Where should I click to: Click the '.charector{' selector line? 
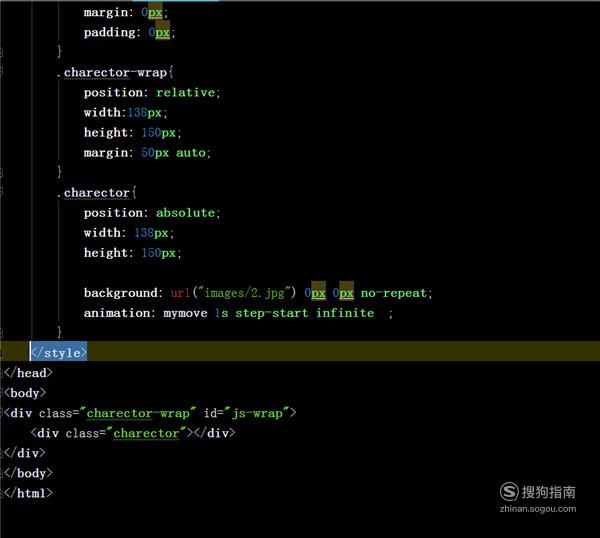(x=96, y=193)
